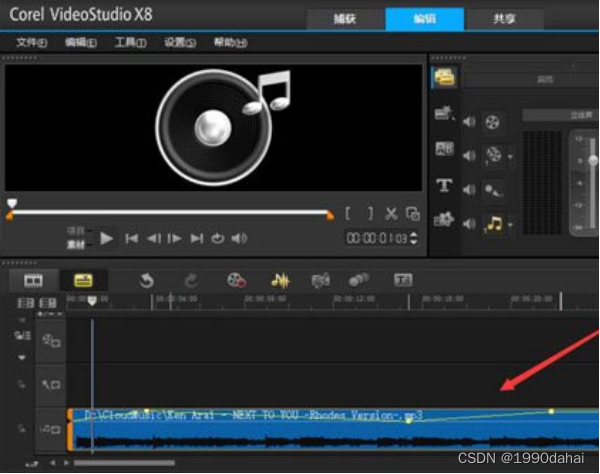Viewport: 600px width, 474px height.
Task: Click the mixer volume slider knob
Action: (593, 160)
